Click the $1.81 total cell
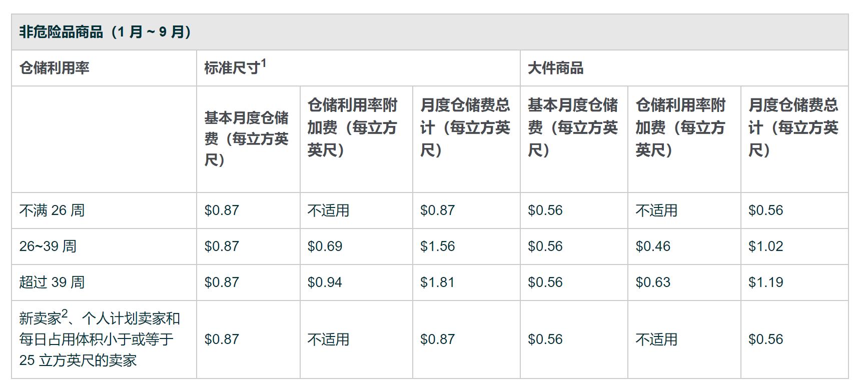 (437, 282)
